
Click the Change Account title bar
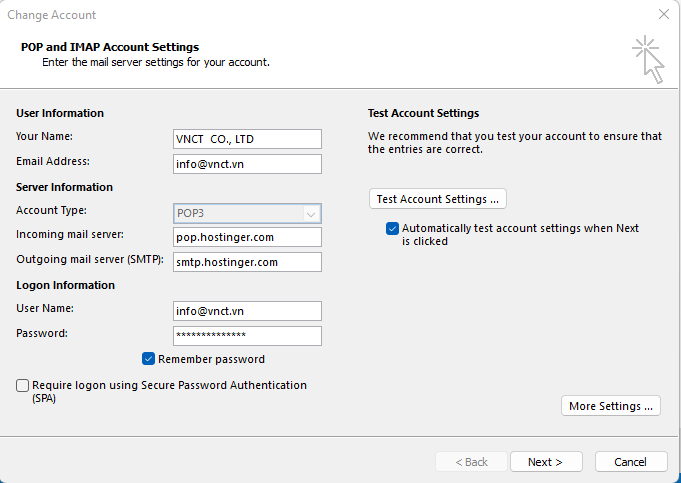tap(300, 15)
